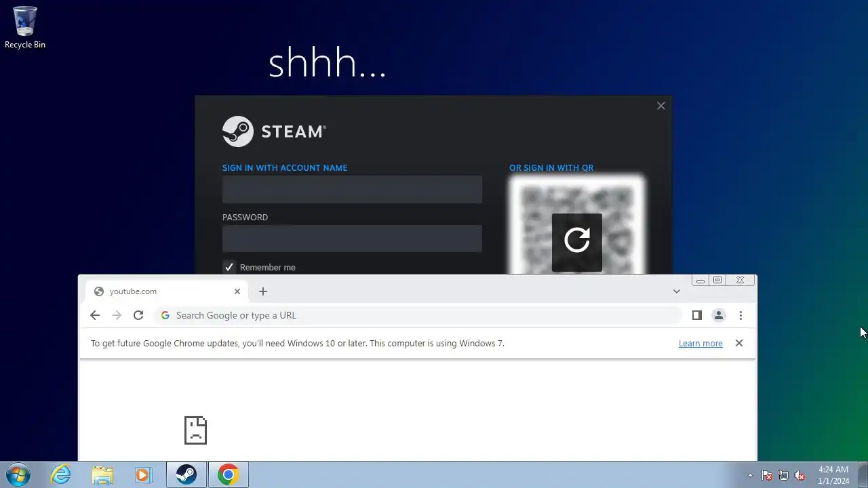Focus the Steam password field
Image resolution: width=868 pixels, height=488 pixels.
352,239
